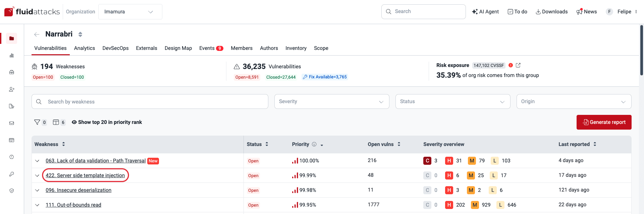Screen dimensions: 644x214
Task: Open the Severity filter dropdown
Action: 331,101
